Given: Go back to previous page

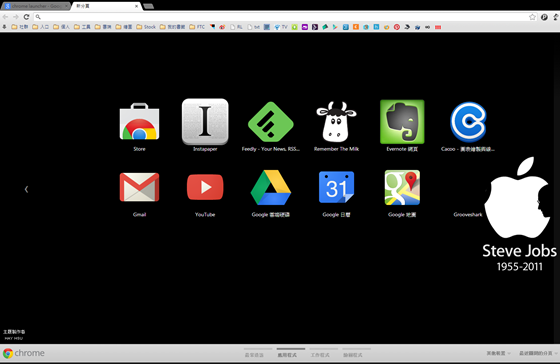Looking at the screenshot, I should click(x=5, y=17).
